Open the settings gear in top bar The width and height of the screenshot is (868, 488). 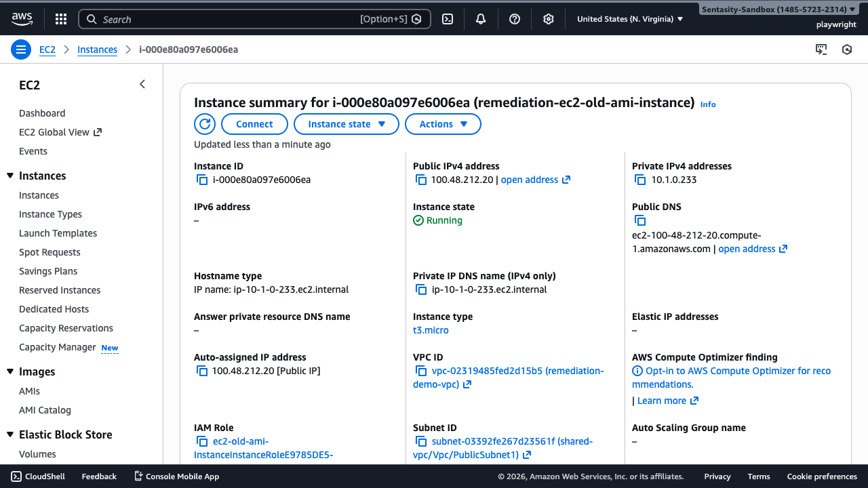(x=549, y=19)
